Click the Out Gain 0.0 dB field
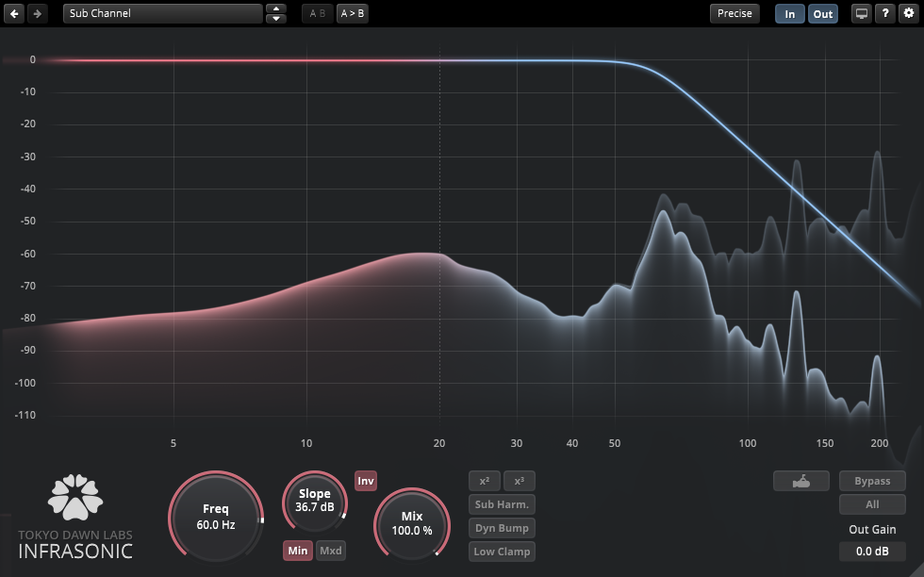Screen dimensions: 924x577 (872, 552)
